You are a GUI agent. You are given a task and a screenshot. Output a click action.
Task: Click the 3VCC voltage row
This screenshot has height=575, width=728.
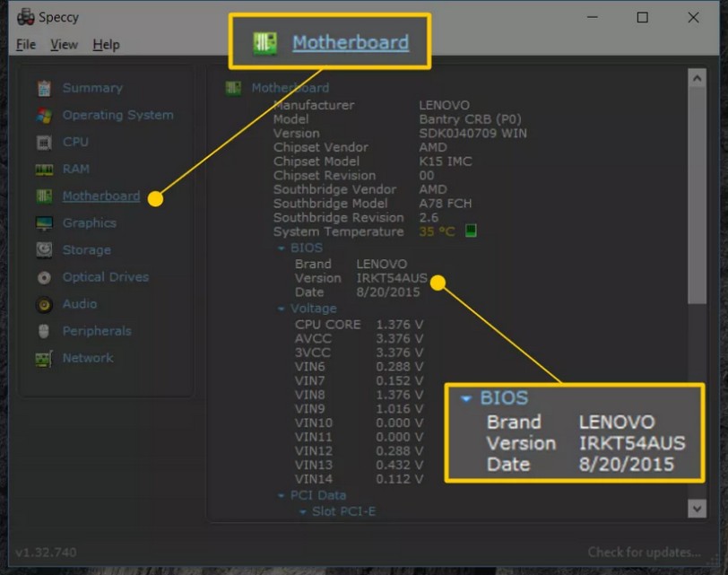click(359, 353)
